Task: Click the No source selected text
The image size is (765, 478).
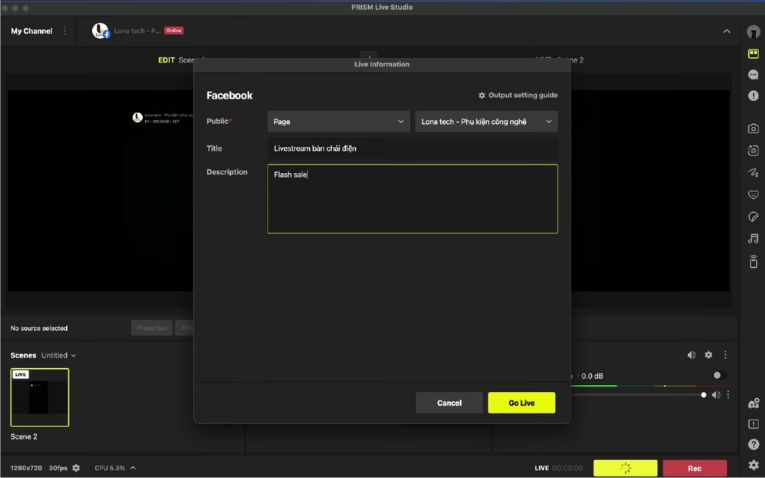Action: (39, 328)
